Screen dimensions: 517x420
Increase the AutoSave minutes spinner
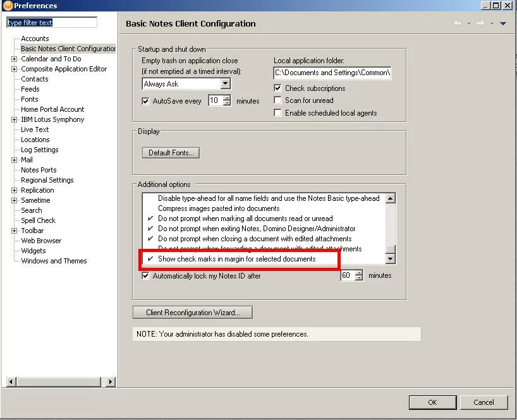[x=227, y=98]
